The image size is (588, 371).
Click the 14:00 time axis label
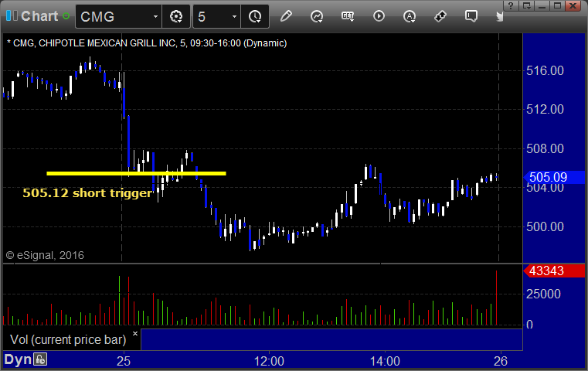tap(385, 361)
